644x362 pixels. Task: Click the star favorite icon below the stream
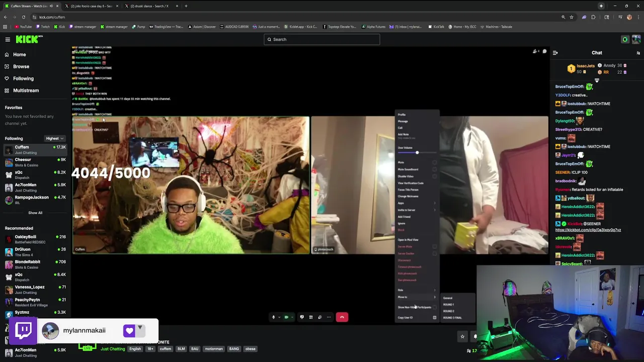click(462, 336)
